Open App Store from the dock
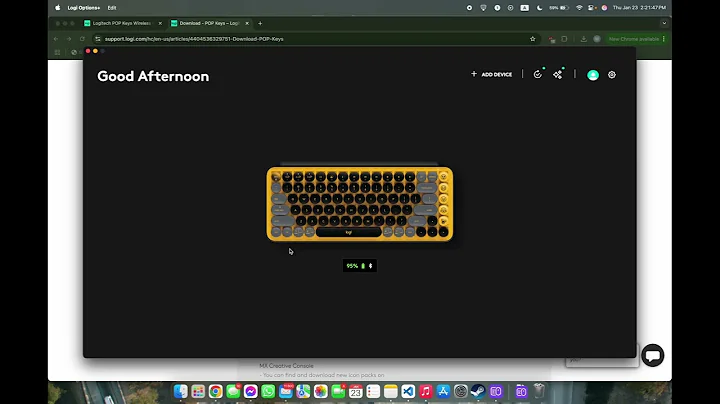720x404 pixels. coord(443,392)
